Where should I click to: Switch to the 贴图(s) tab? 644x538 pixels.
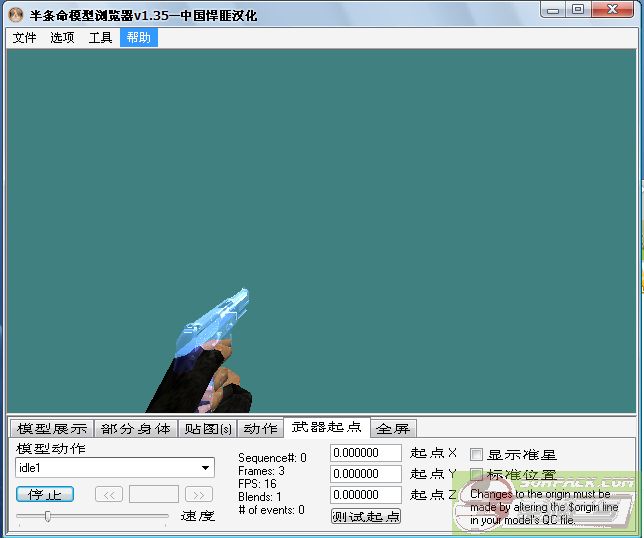point(208,429)
